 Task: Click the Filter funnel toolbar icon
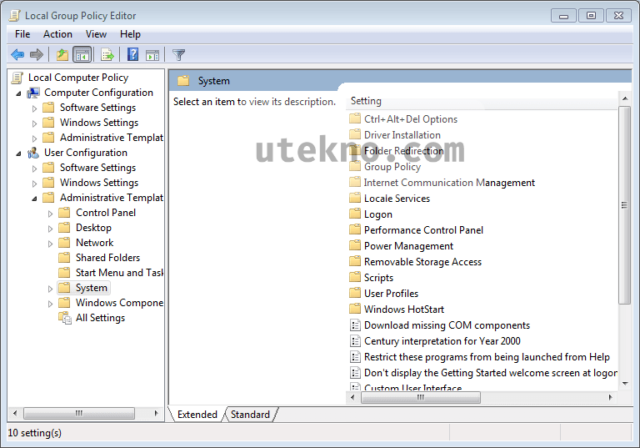pyautogui.click(x=178, y=54)
